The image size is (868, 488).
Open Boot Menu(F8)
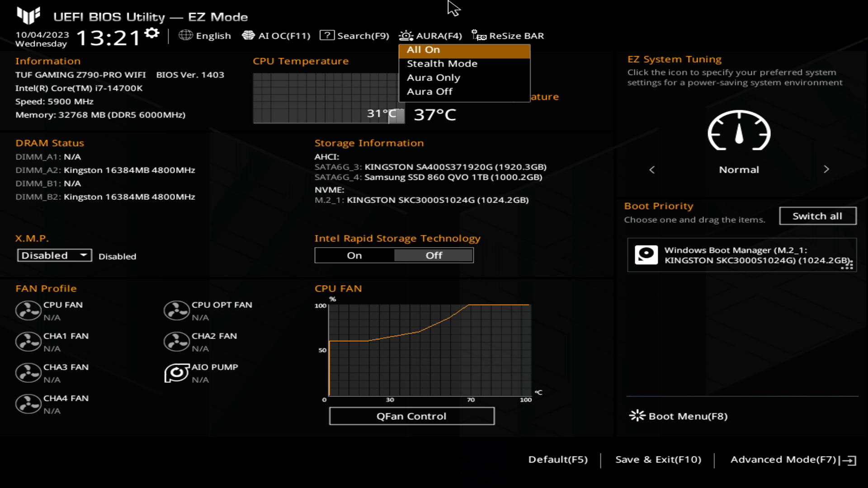point(688,416)
